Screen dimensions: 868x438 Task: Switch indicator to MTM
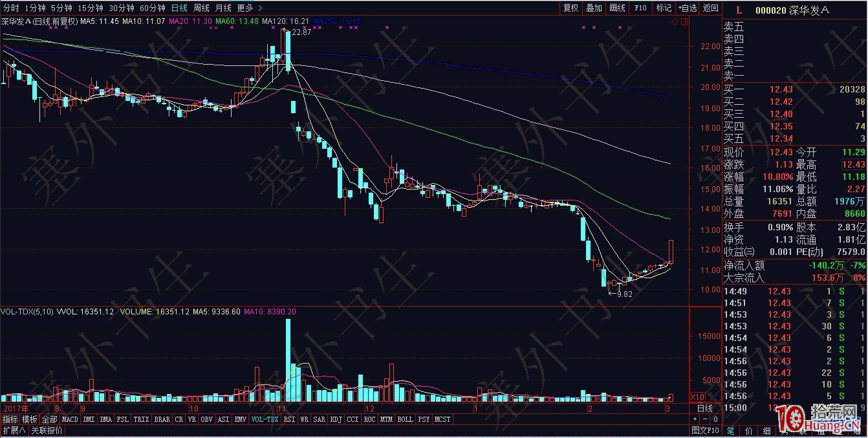pos(387,419)
